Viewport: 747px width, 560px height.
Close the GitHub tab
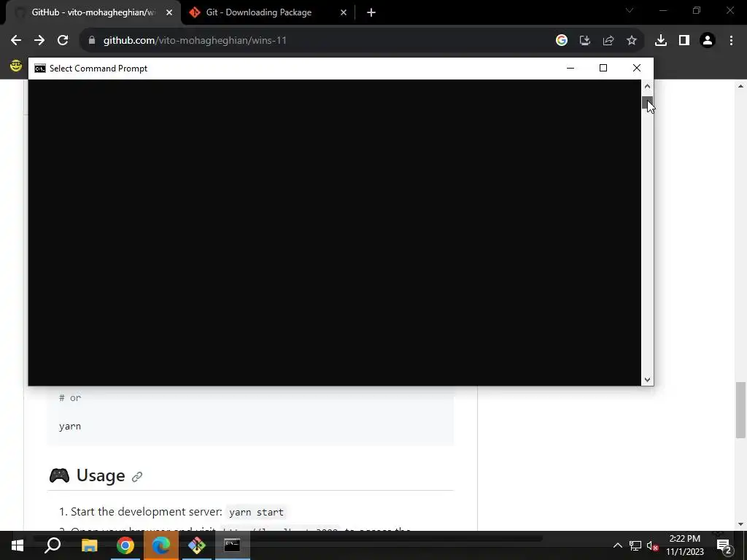(x=169, y=12)
